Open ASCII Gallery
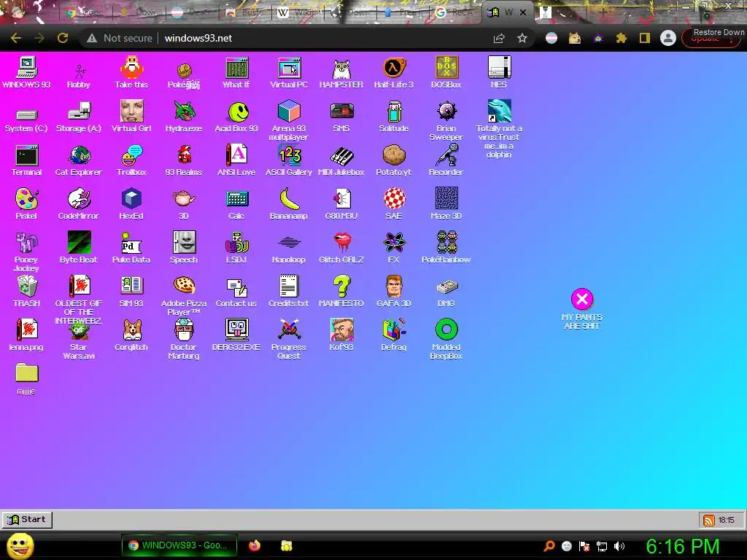This screenshot has width=747, height=560. 289,155
